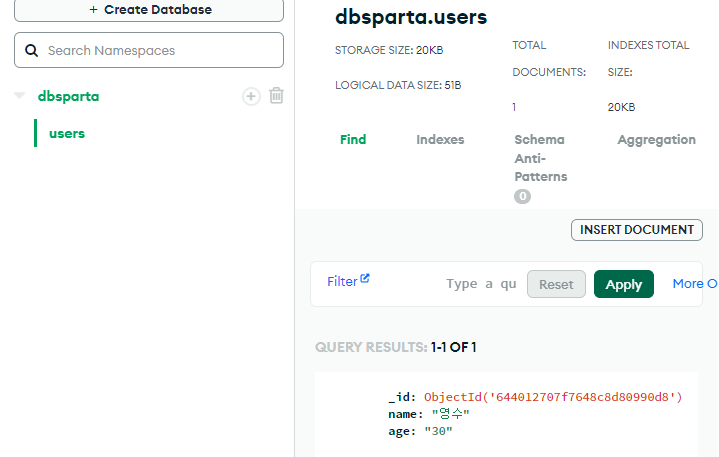Click the TOTAL DOCUMENTS label

point(549,59)
